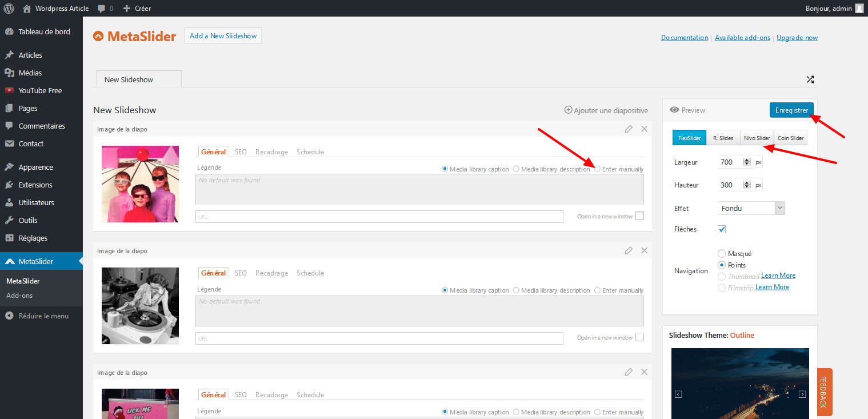
Task: Switch to Recadrage tab on first slide
Action: click(x=271, y=151)
